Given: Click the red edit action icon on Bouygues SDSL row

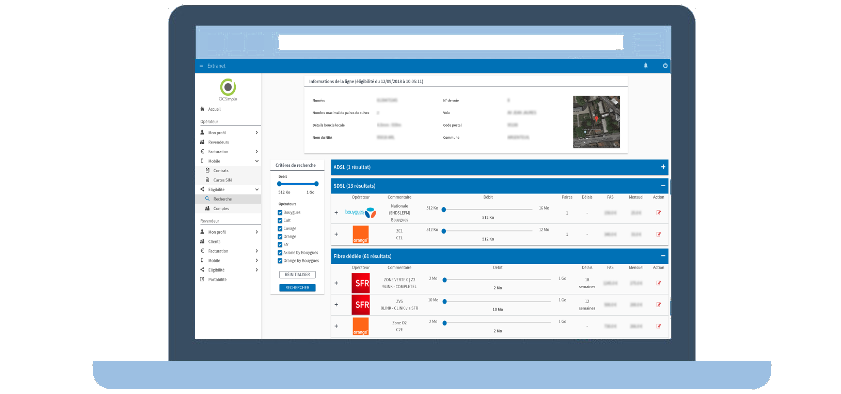Looking at the screenshot, I should click(659, 213).
